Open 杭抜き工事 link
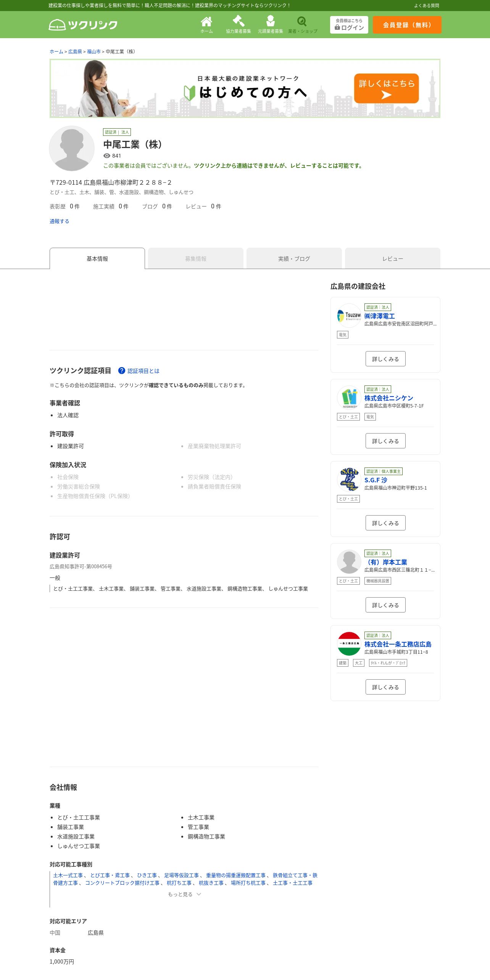The image size is (490, 980). [211, 883]
